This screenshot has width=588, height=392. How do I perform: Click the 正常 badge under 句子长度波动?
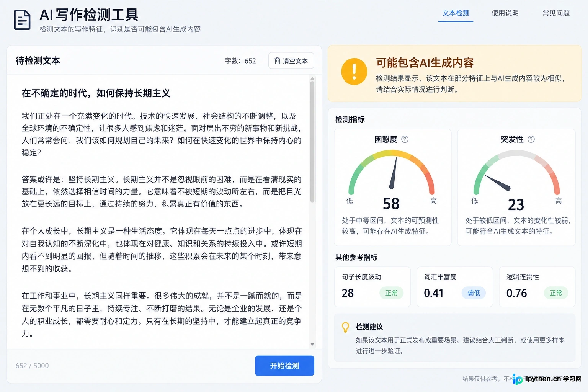click(x=391, y=293)
